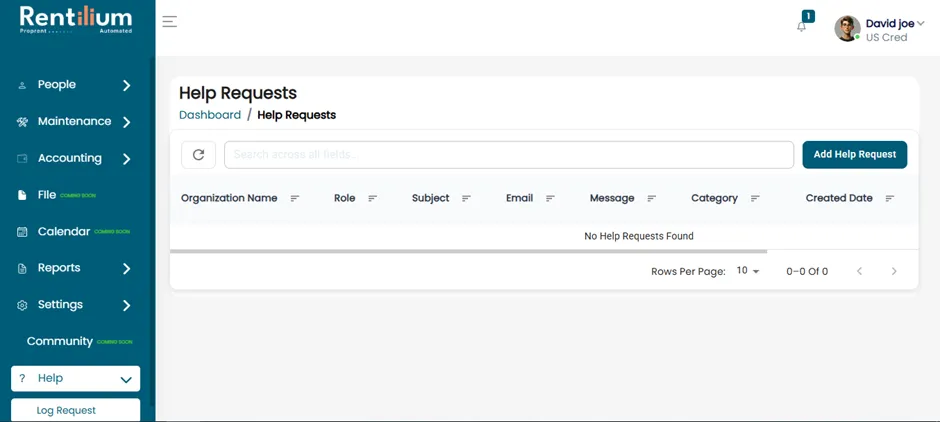Toggle the hamburger sidebar menu icon
Screen dimensions: 940x422
(170, 22)
